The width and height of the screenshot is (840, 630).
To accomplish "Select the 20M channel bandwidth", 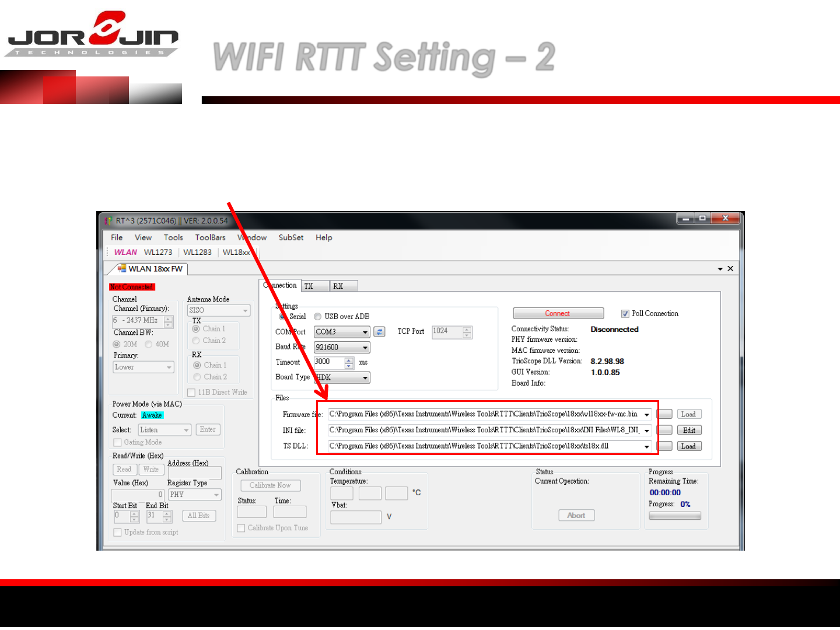I will coord(117,344).
